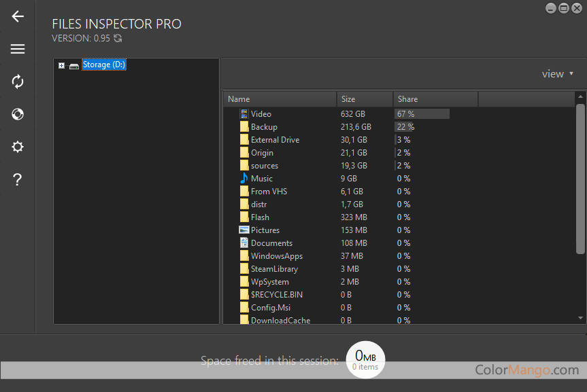The height and width of the screenshot is (392, 587).
Task: Click the globe icon in the sidebar
Action: (18, 114)
